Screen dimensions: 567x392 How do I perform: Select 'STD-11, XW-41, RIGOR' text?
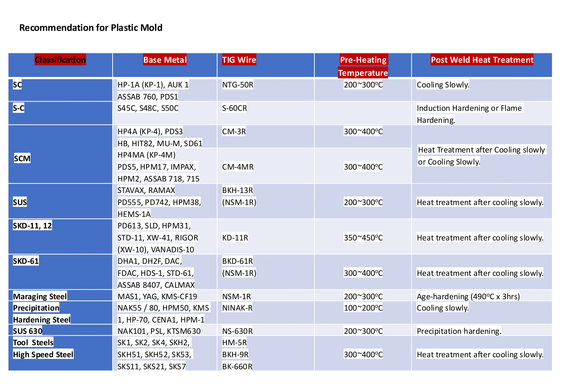158,238
